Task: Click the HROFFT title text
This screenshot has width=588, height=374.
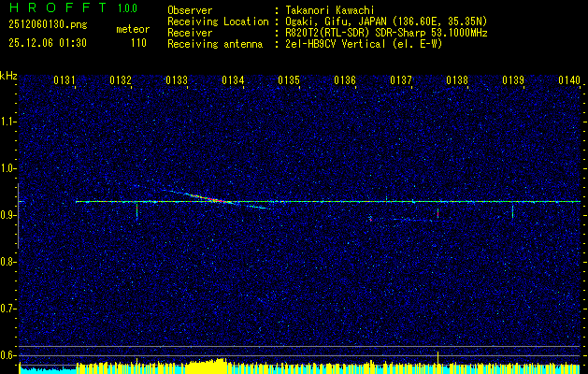Action: pyautogui.click(x=58, y=7)
